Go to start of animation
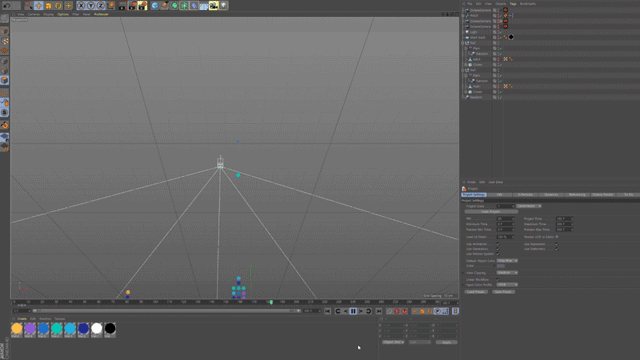The width and height of the screenshot is (640, 360). point(327,311)
